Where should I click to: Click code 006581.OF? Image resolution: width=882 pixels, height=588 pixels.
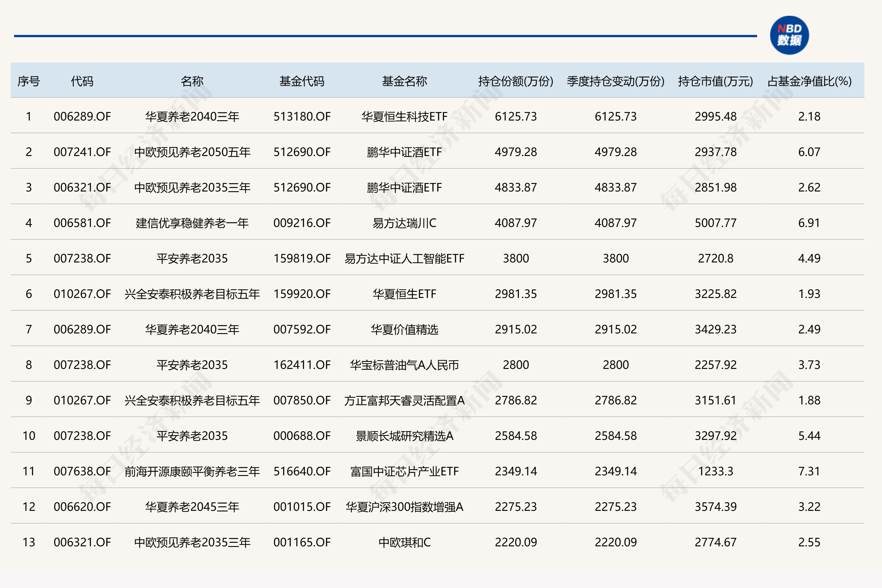(82, 223)
